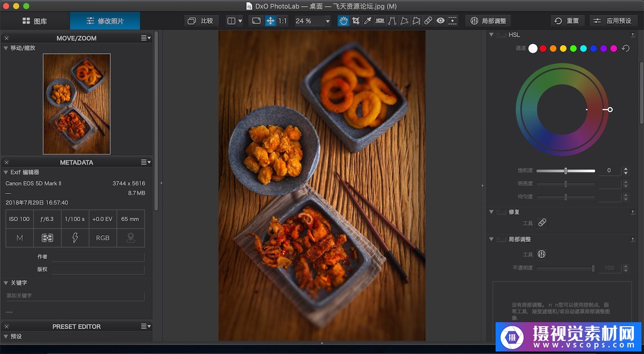This screenshot has height=354, width=644.
Task: Collapse the Exif 编辑器 section
Action: coord(6,172)
